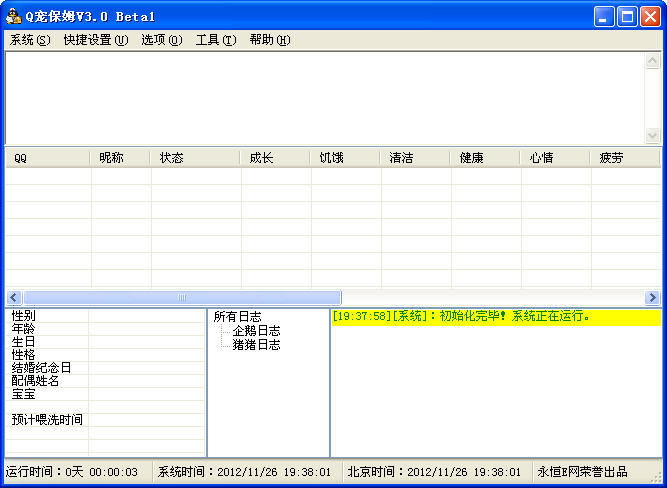Select the 所有日志 tree node
Viewport: 667px width, 488px height.
click(x=238, y=317)
